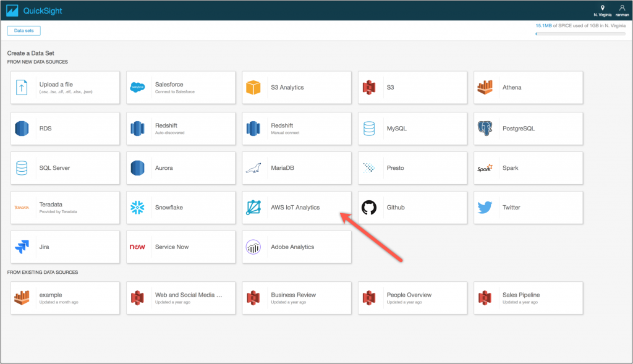The image size is (633, 364).
Task: Open the Business Review data source
Action: pyautogui.click(x=297, y=298)
